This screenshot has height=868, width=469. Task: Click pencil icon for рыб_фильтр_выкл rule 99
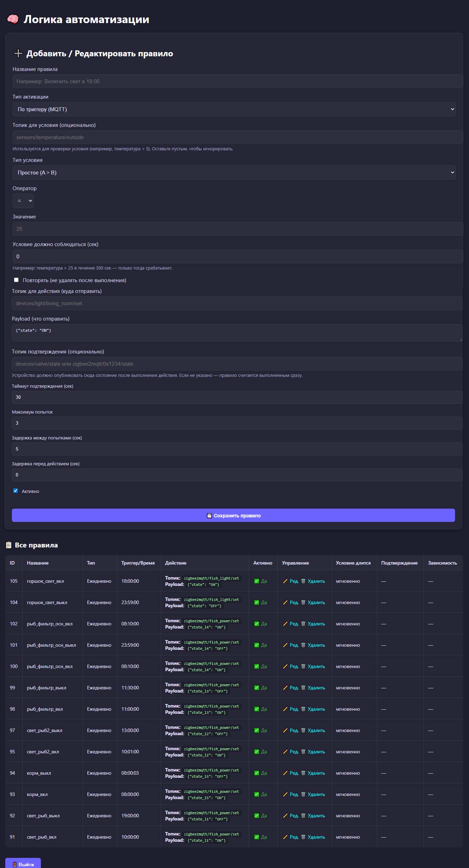[285, 688]
